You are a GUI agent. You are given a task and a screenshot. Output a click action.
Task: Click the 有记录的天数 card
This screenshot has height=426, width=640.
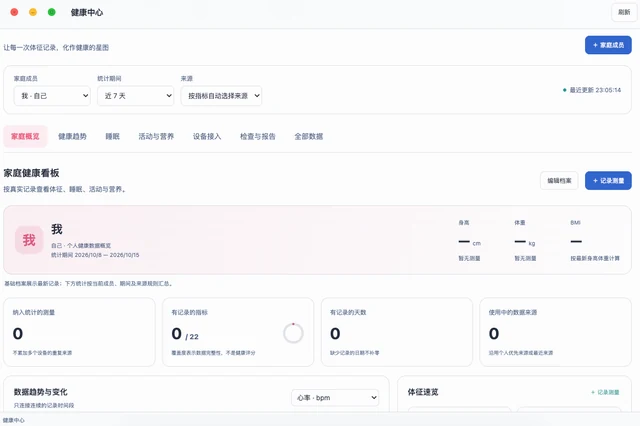(x=397, y=332)
